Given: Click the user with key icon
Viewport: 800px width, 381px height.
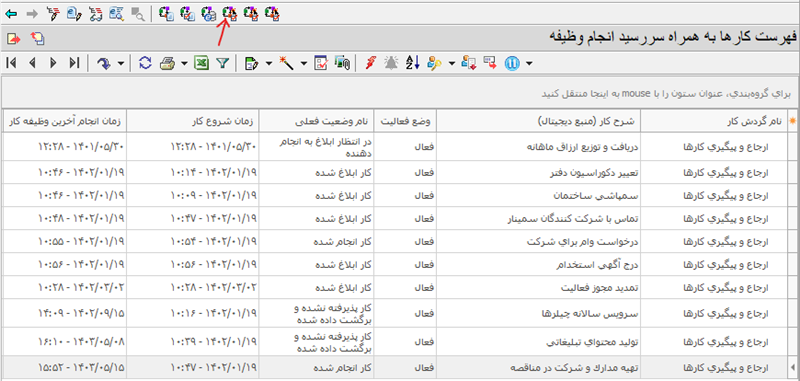Looking at the screenshot, I should (x=434, y=63).
